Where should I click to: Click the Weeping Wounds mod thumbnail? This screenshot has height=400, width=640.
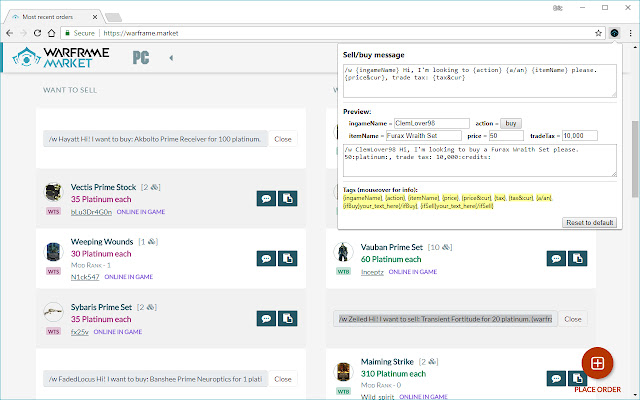click(x=53, y=252)
